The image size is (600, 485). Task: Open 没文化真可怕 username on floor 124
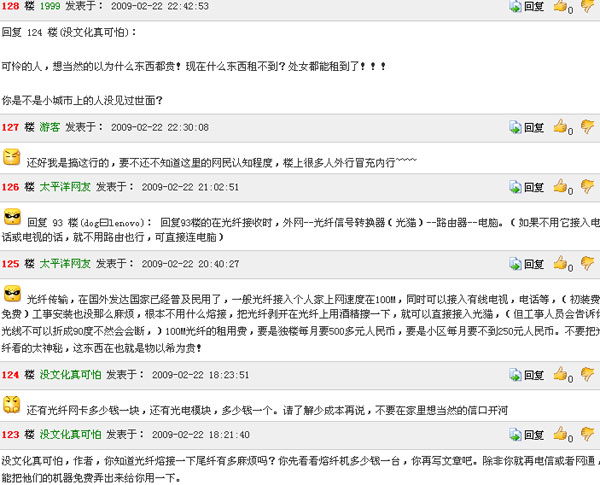pyautogui.click(x=70, y=374)
